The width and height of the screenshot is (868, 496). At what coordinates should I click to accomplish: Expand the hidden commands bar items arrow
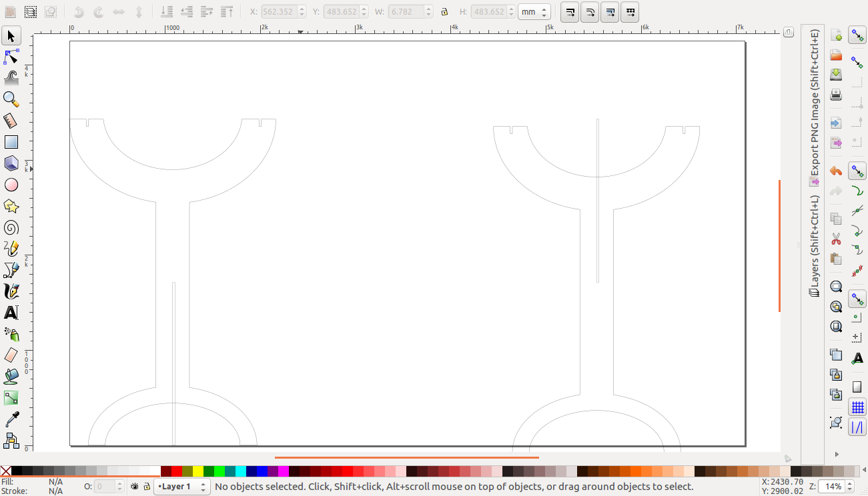[837, 454]
